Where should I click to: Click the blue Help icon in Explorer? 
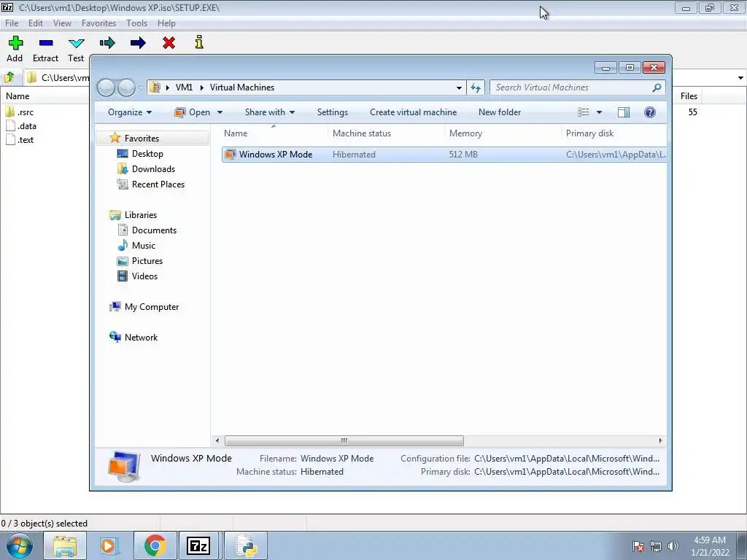650,112
